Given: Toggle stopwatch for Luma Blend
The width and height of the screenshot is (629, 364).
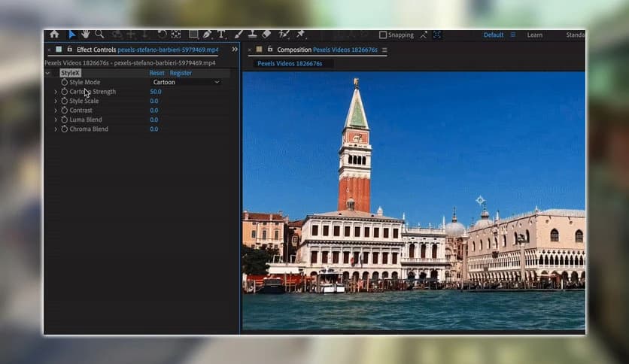Looking at the screenshot, I should point(65,120).
